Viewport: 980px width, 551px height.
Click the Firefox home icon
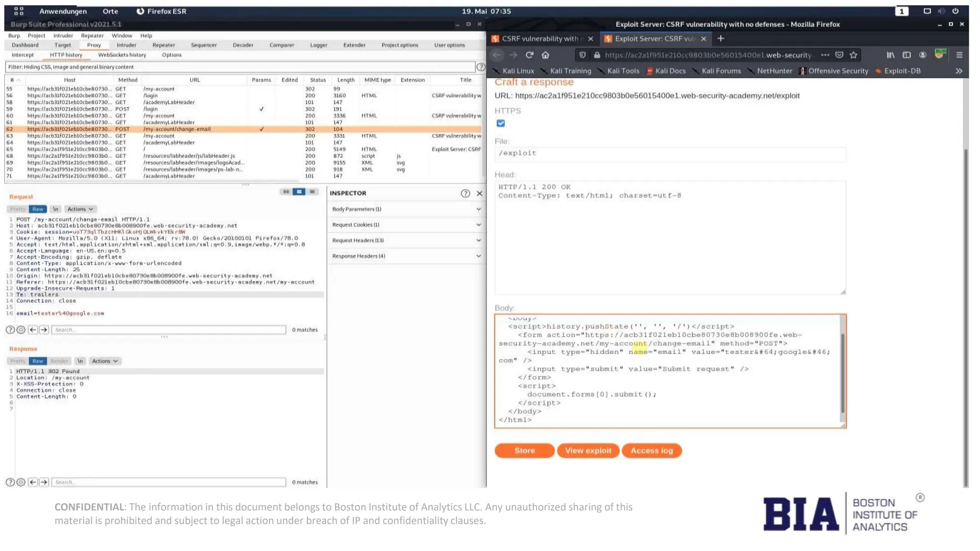[545, 55]
